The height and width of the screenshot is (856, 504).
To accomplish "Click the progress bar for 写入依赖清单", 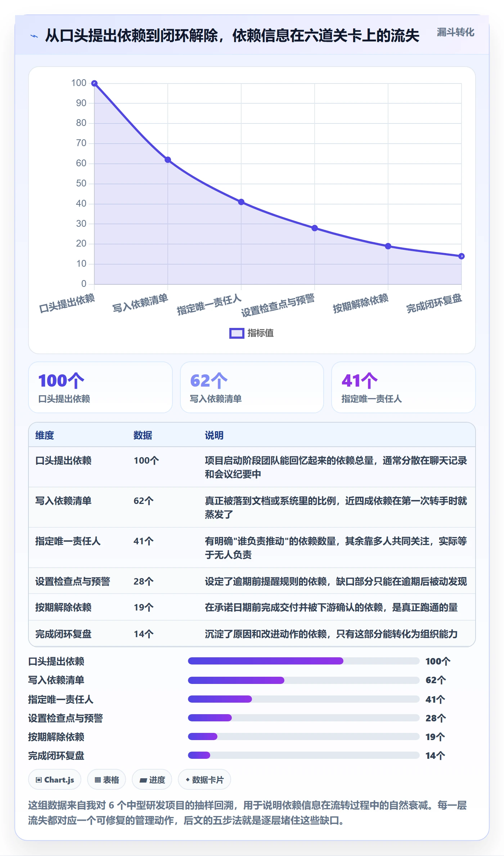I will [x=304, y=680].
